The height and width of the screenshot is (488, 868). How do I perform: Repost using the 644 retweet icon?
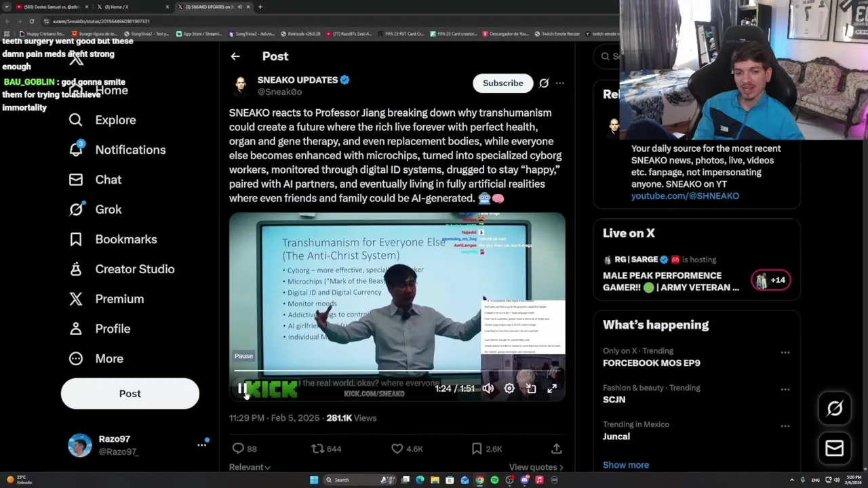pyautogui.click(x=317, y=448)
